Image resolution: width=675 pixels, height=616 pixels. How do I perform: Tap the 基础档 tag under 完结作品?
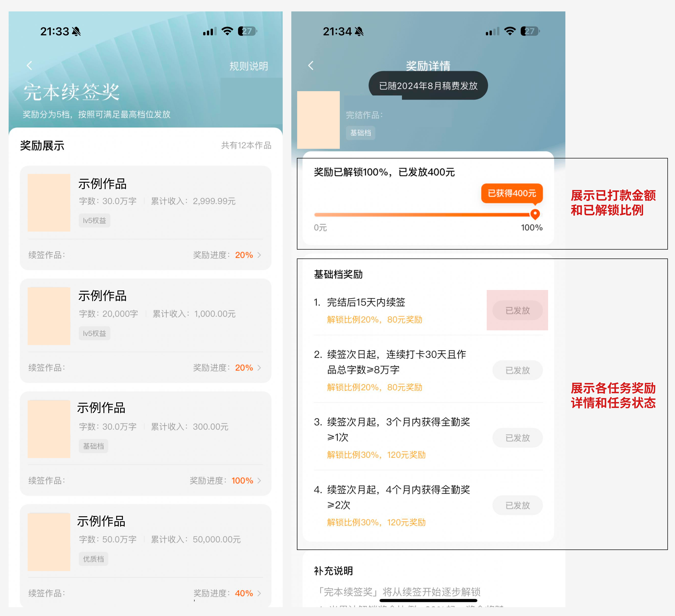tap(360, 133)
